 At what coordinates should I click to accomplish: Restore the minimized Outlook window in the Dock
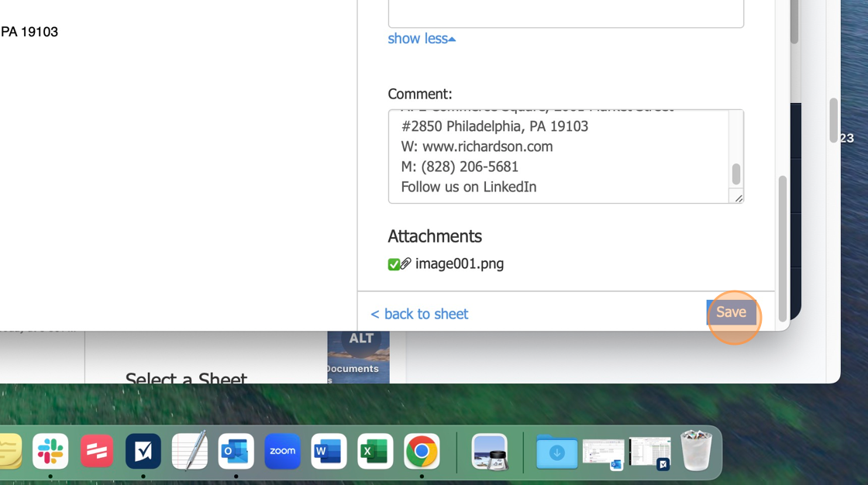[604, 454]
